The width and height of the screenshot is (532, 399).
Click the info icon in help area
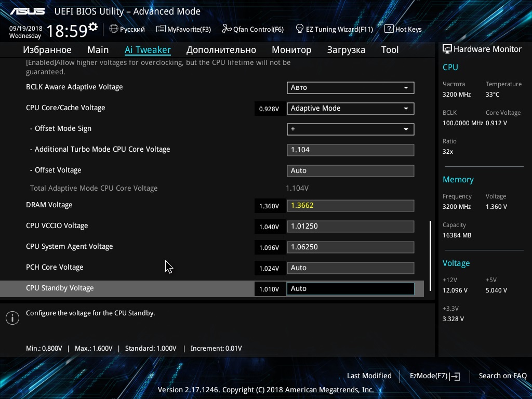coord(12,318)
